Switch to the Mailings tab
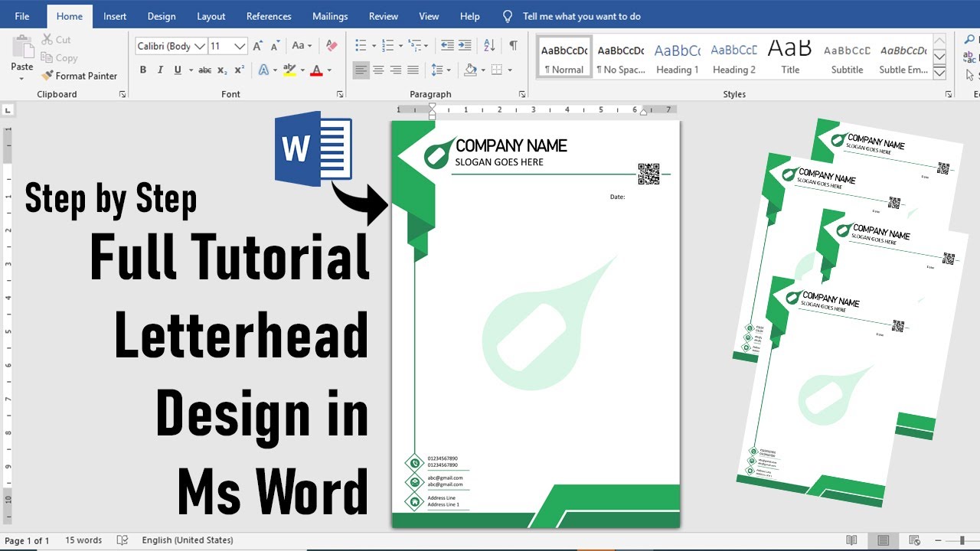Viewport: 980px width, 551px height. point(330,16)
